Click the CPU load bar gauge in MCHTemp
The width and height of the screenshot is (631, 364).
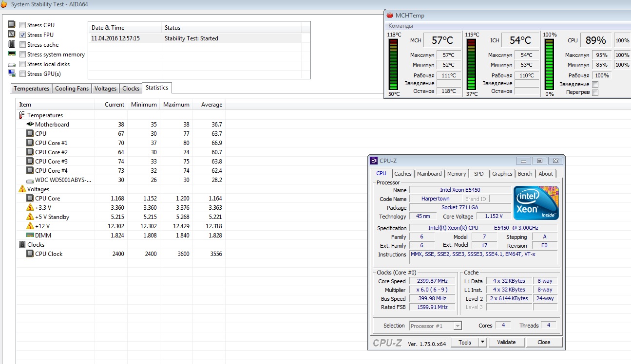pos(550,64)
